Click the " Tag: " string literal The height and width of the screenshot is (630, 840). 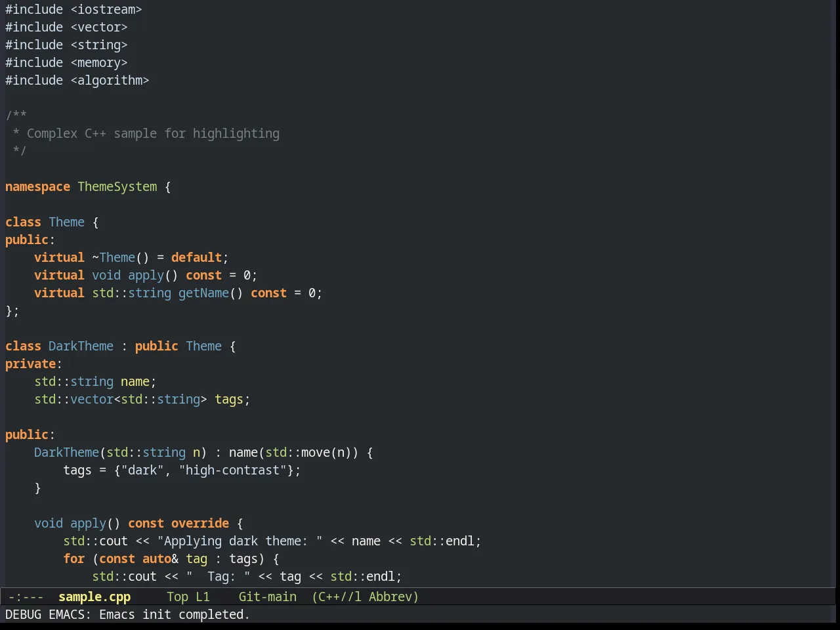tap(218, 577)
